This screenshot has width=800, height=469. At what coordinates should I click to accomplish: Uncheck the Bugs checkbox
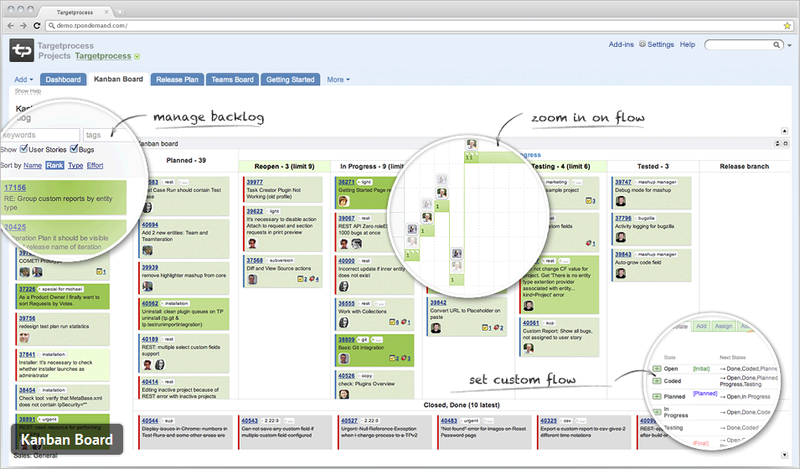tap(74, 149)
